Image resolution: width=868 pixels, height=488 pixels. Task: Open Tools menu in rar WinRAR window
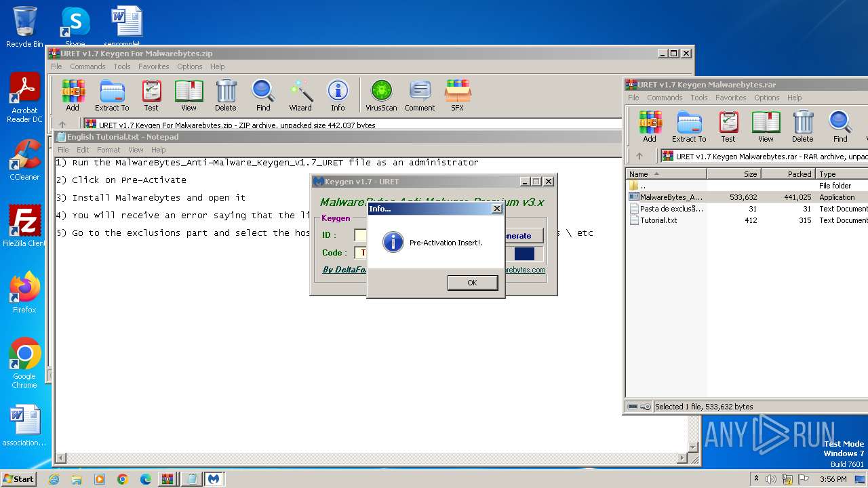699,98
